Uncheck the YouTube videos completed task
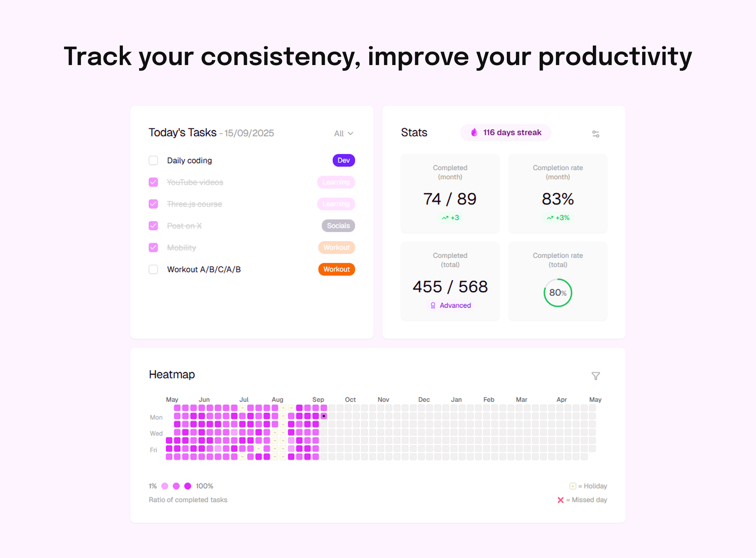Viewport: 756px width, 558px height. click(x=153, y=182)
